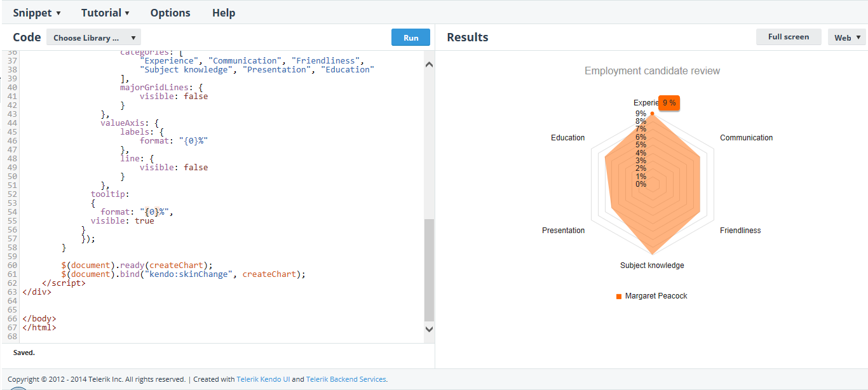The width and height of the screenshot is (868, 390).
Task: Click the Employment candidate review chart title
Action: (x=652, y=71)
